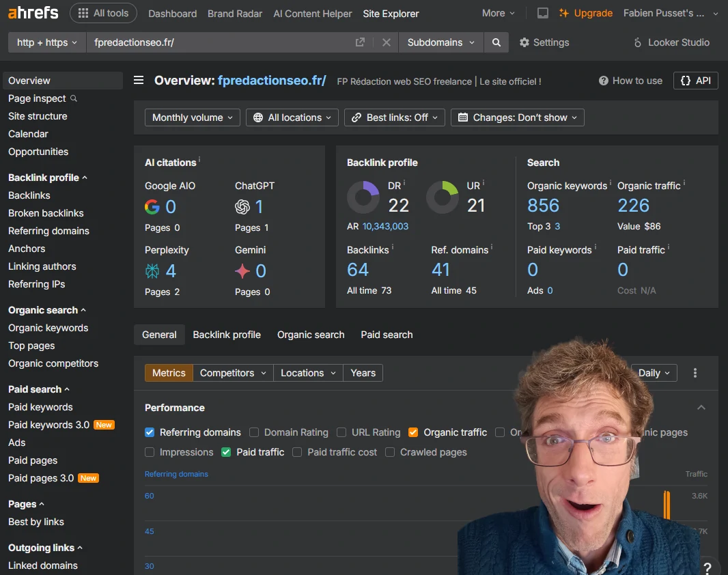Select the Metrics chart tab

(x=169, y=373)
